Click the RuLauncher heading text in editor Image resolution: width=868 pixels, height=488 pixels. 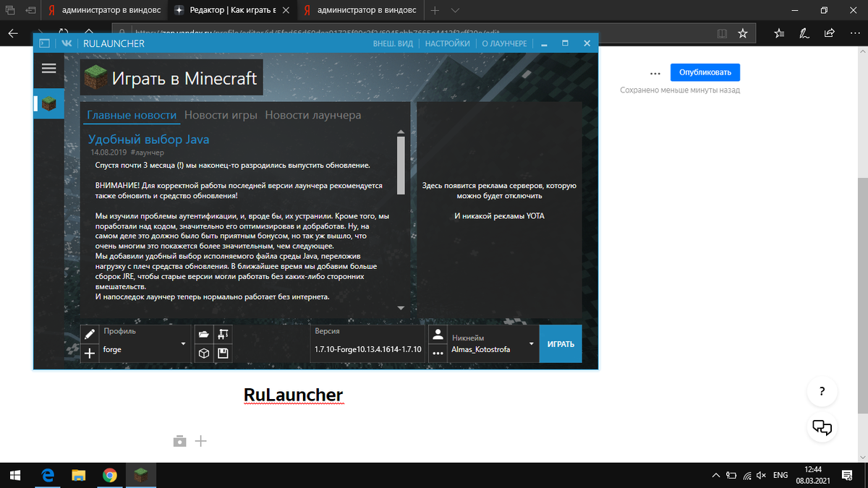pos(293,395)
